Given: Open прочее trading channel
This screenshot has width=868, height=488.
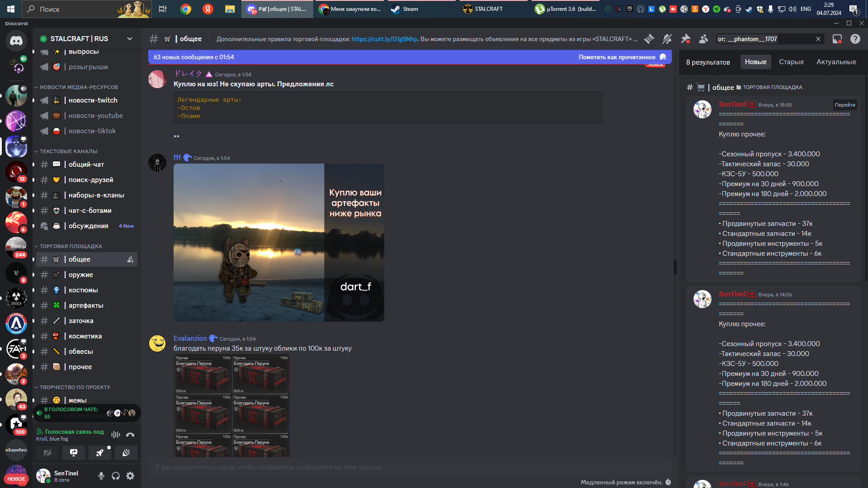Looking at the screenshot, I should point(87,367).
